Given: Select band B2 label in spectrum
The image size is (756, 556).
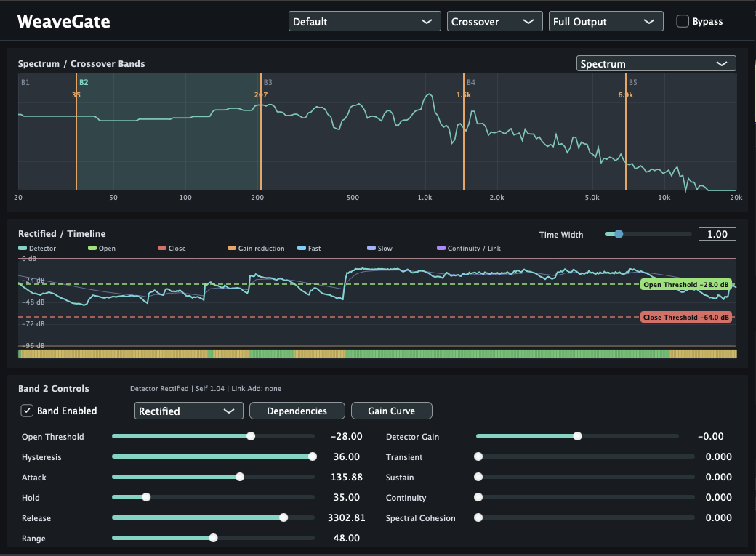Looking at the screenshot, I should click(x=84, y=82).
